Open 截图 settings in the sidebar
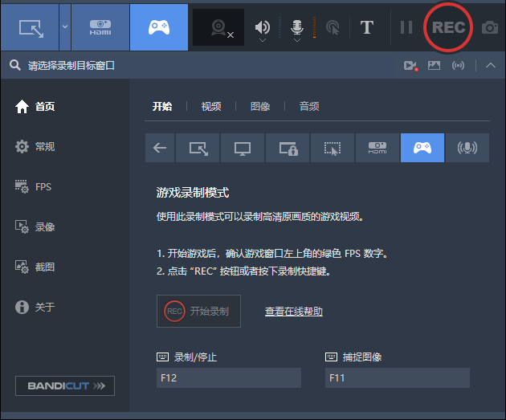Viewport: 506px width, 420px height. click(x=35, y=267)
